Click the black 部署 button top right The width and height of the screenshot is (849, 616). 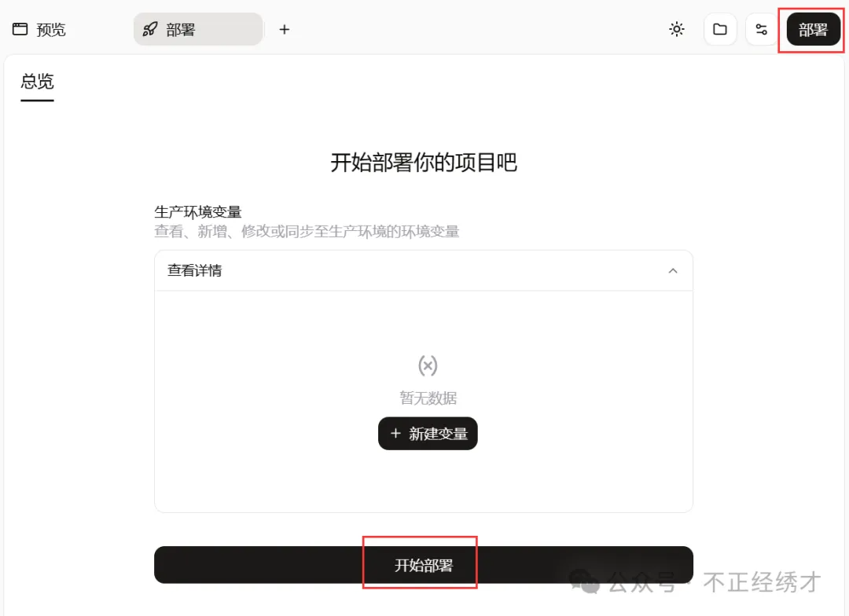coord(814,29)
